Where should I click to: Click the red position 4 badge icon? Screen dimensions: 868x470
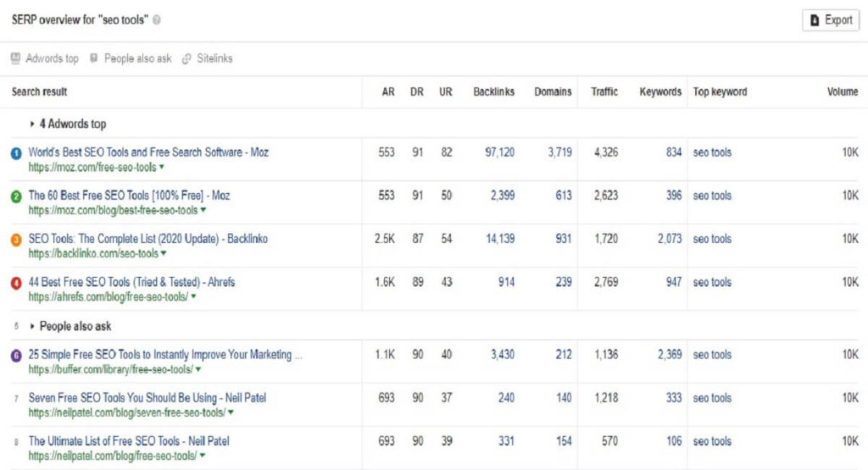(16, 283)
